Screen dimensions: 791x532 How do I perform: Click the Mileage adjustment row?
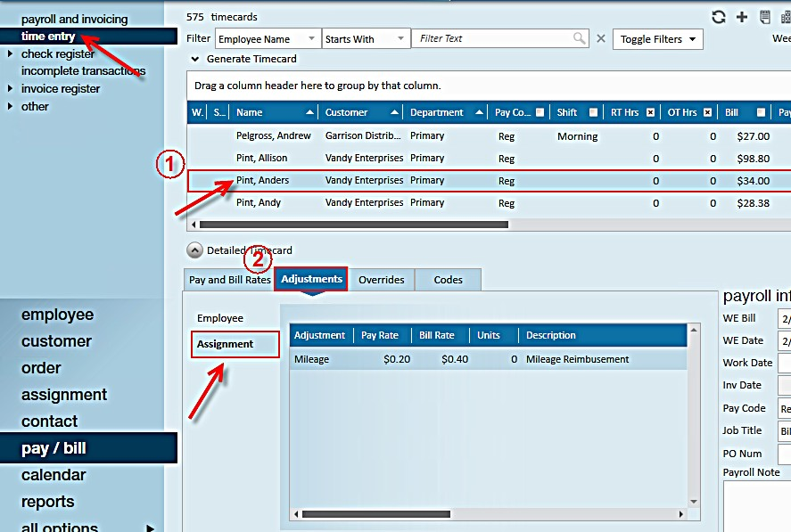[488, 359]
